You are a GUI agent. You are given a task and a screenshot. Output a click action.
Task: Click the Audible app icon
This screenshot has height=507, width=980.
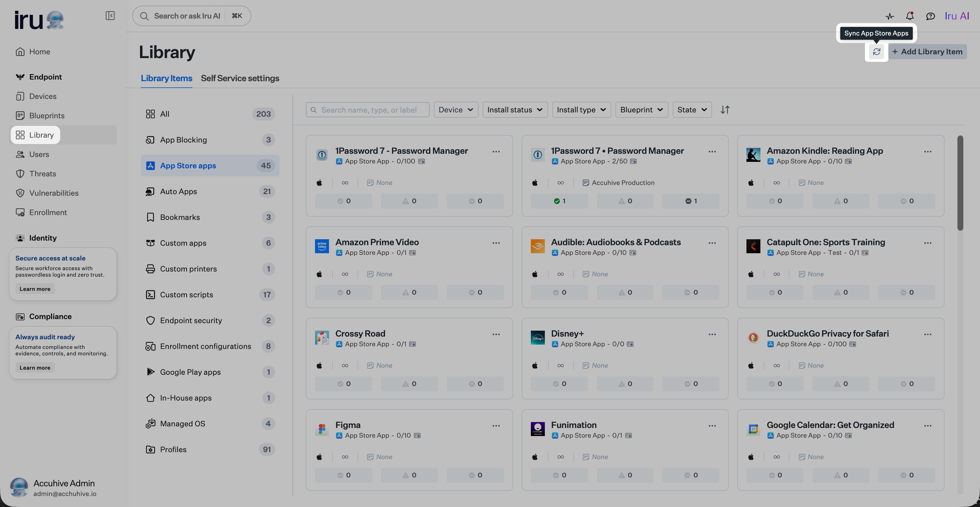click(538, 246)
